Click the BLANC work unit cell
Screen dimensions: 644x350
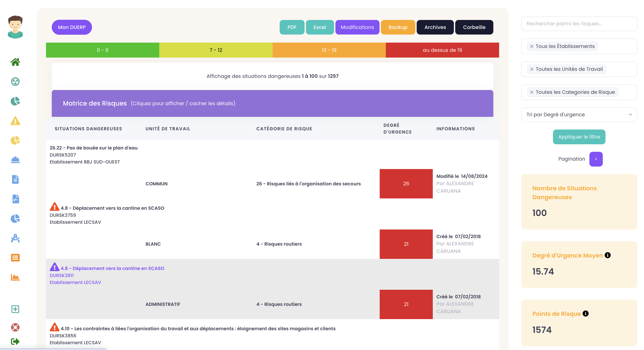pos(153,244)
